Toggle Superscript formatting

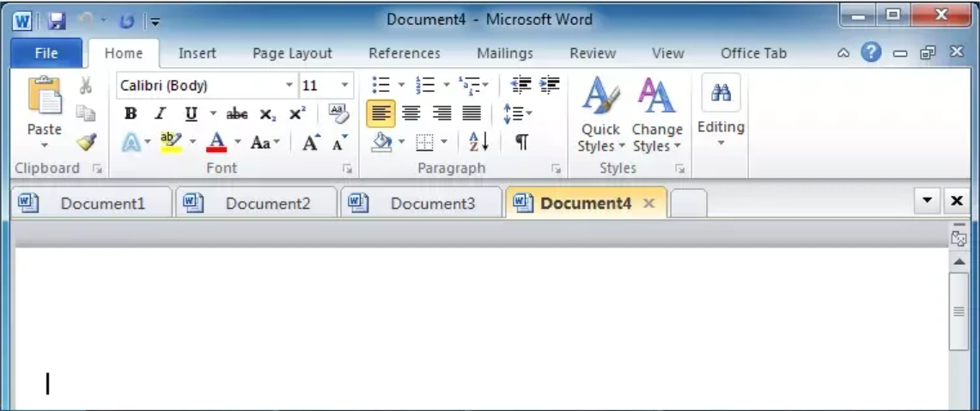coord(297,113)
